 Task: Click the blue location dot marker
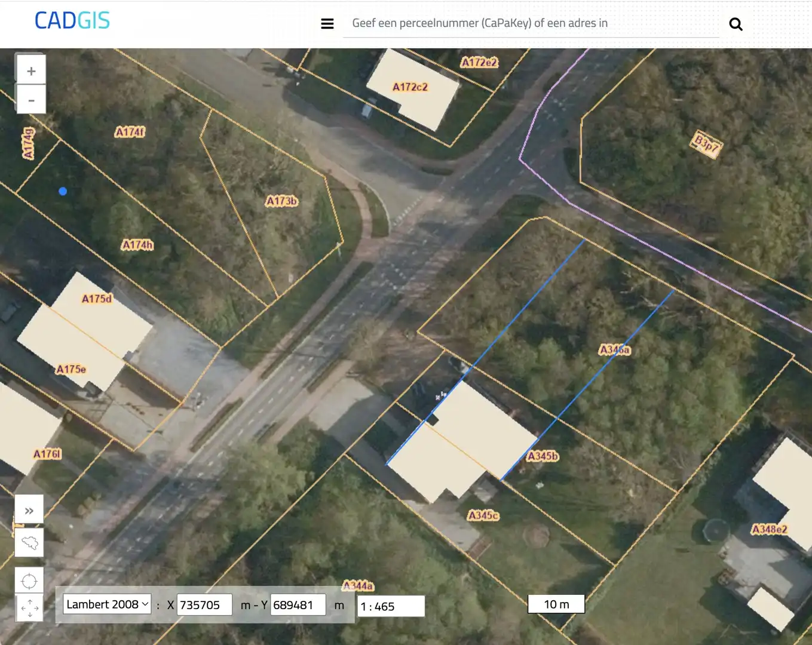point(63,191)
